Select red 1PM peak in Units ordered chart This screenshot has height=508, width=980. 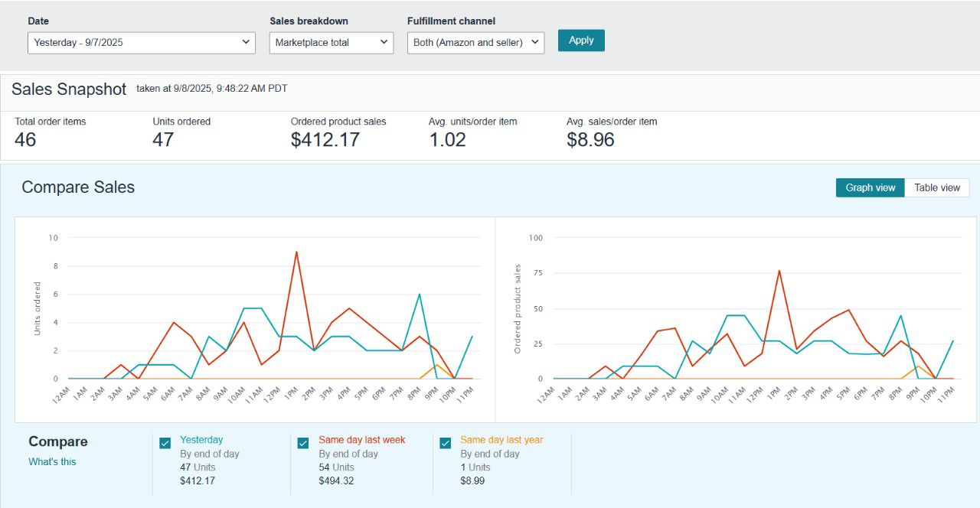296,252
